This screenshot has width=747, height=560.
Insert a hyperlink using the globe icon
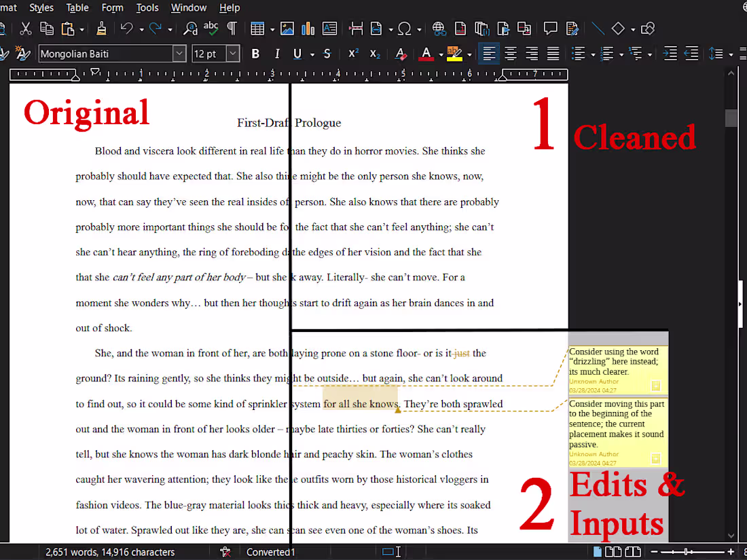click(x=439, y=29)
